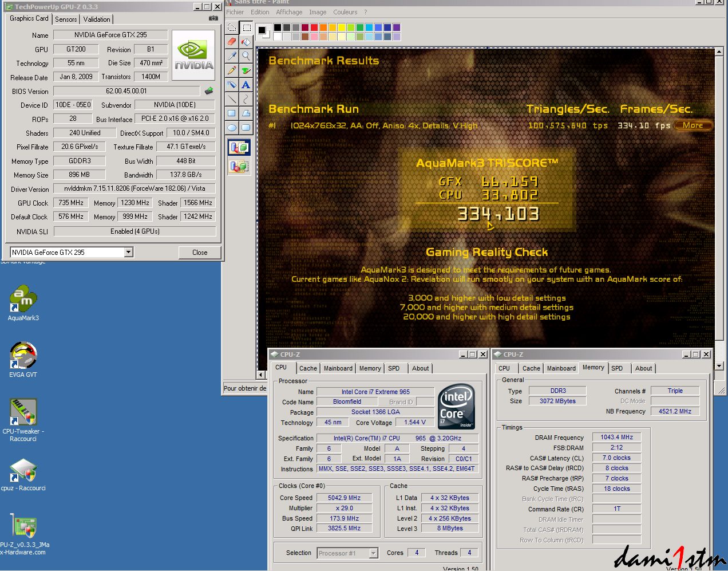
Task: Open the Affichage menu in Paint
Action: (x=289, y=12)
